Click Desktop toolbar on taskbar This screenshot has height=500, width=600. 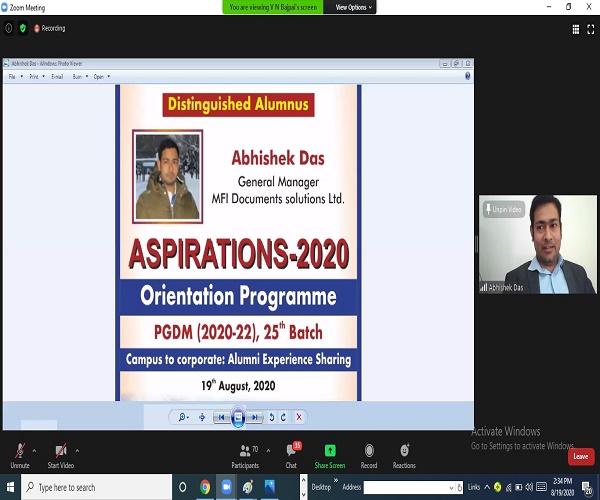point(321,487)
